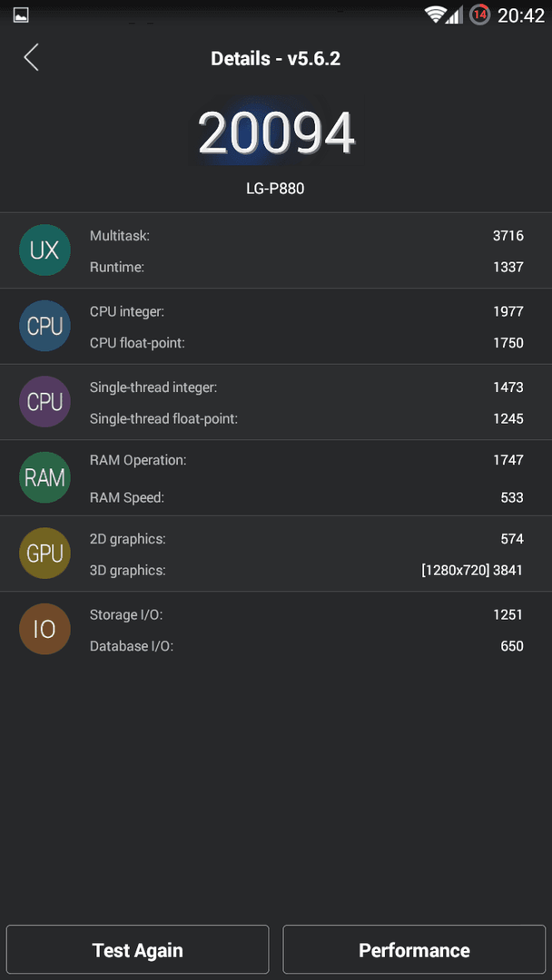Click the Test Again button
The image size is (552, 980).
pos(137,950)
